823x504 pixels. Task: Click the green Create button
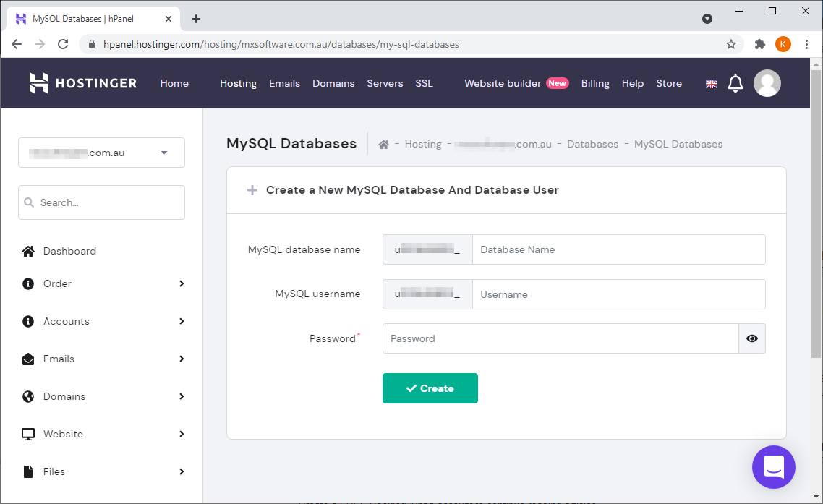pos(430,388)
